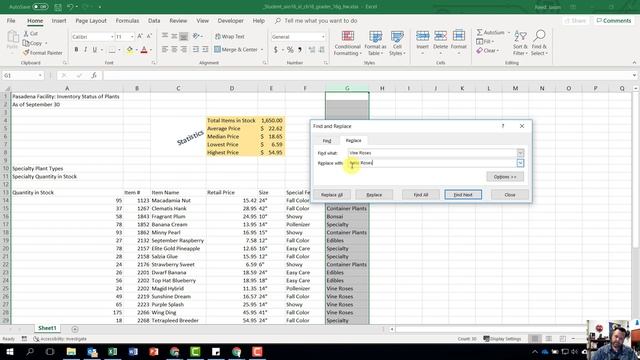Open the Data tab
640x360 pixels.
click(x=154, y=20)
